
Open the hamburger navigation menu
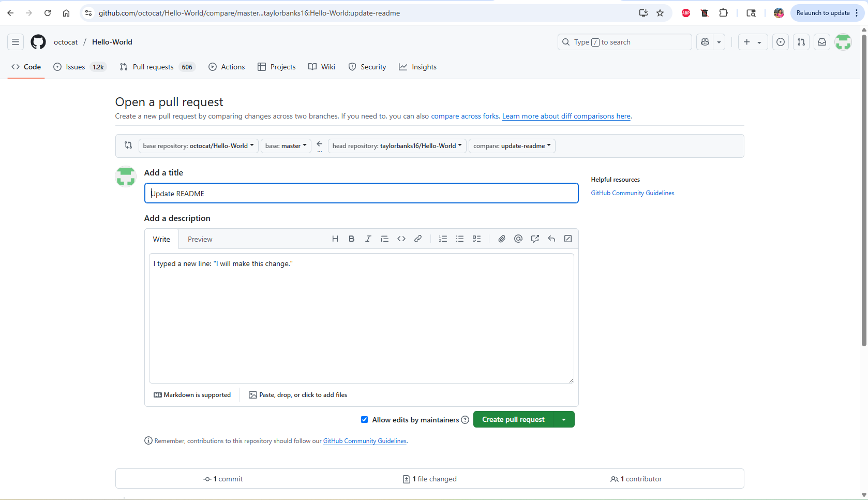pyautogui.click(x=16, y=42)
